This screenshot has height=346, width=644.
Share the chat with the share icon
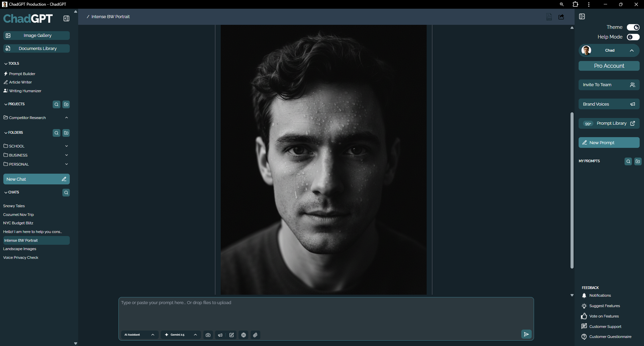(561, 16)
